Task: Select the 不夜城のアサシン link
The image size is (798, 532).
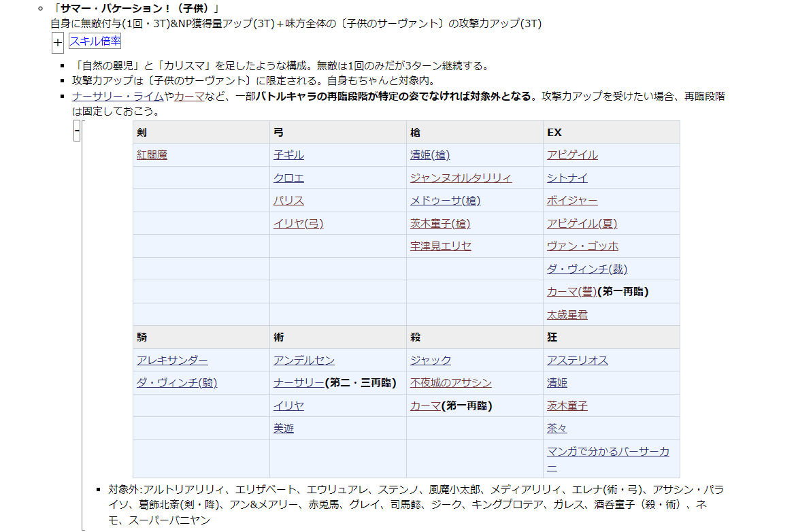Action: (450, 383)
